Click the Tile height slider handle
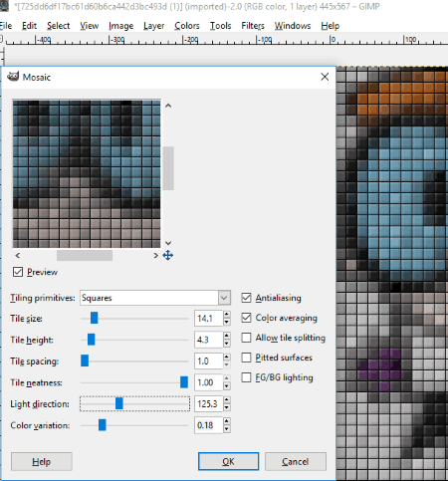The height and width of the screenshot is (481, 448). click(x=92, y=340)
